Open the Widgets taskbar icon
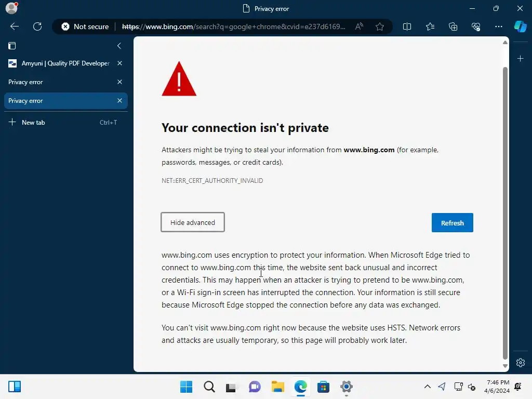Screen dimensions: 532x399 (15, 387)
